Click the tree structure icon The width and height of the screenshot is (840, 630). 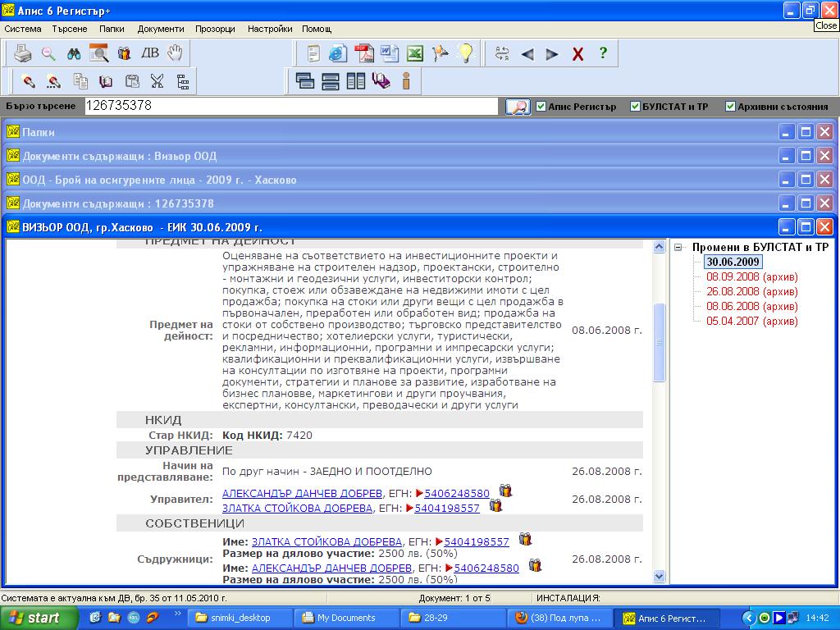[x=183, y=81]
